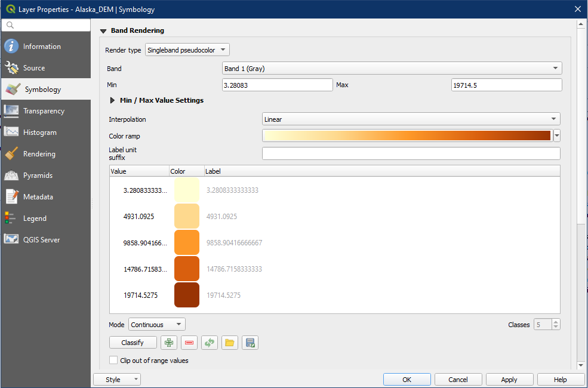Open the Histogram section in sidebar
The height and width of the screenshot is (388, 588).
[x=39, y=133]
